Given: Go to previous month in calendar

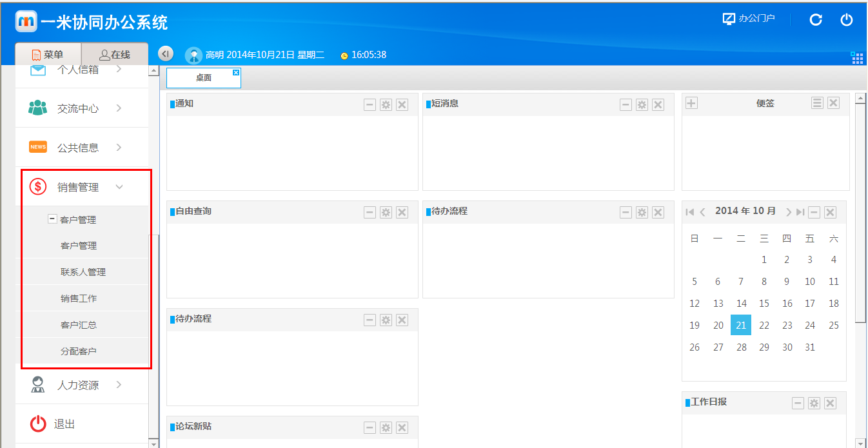Looking at the screenshot, I should tap(703, 212).
